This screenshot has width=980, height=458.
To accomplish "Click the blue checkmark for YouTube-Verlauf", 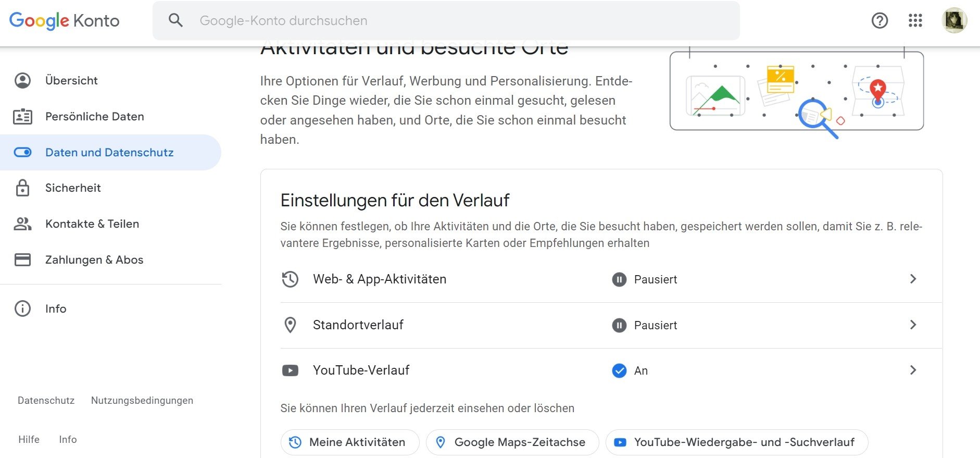I will click(x=619, y=370).
